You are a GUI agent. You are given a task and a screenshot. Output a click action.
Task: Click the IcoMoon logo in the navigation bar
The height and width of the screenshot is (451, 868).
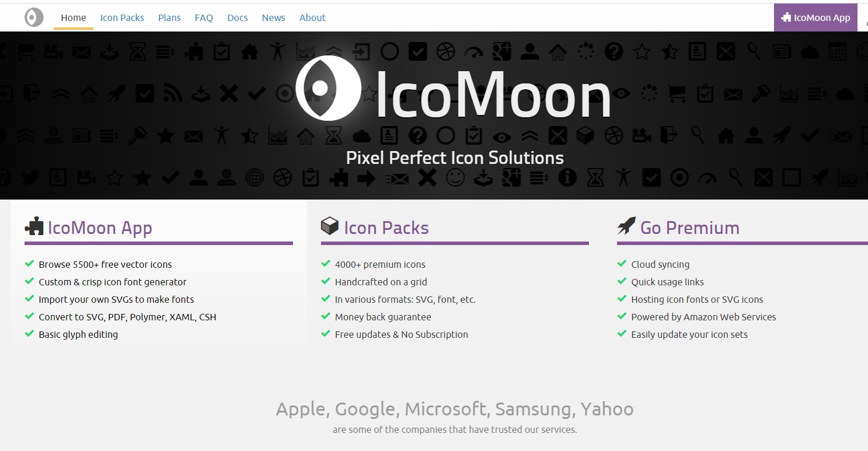coord(34,18)
